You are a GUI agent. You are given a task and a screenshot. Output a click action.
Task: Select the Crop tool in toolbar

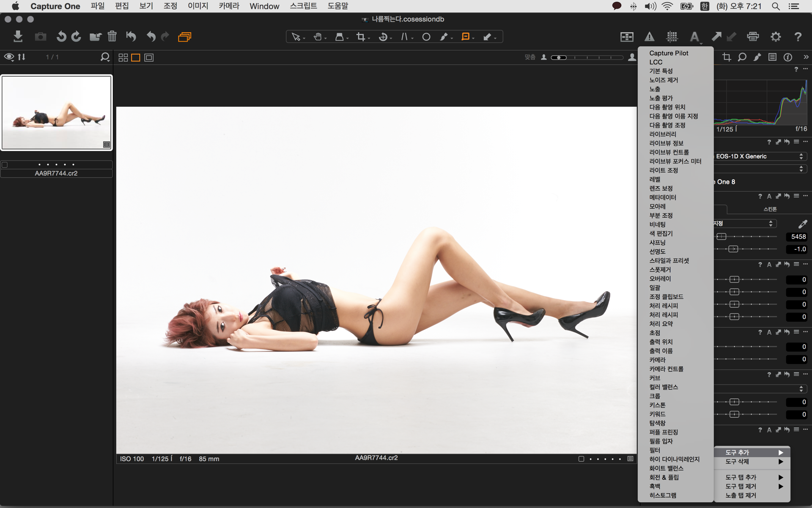pyautogui.click(x=360, y=37)
